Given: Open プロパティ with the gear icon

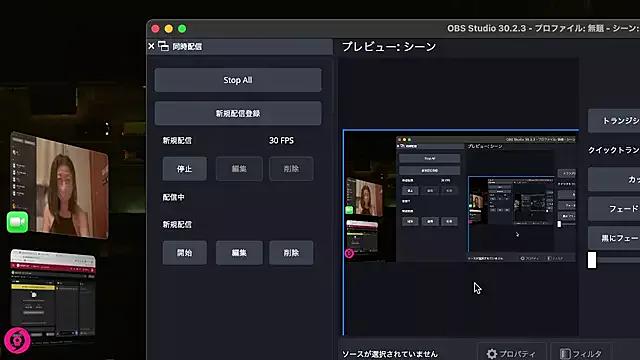Looking at the screenshot, I should 511,353.
